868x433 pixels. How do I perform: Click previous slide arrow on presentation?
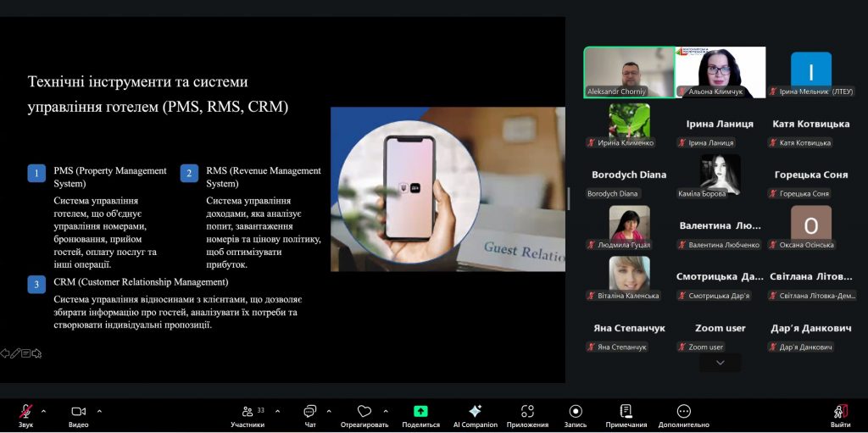[5, 353]
